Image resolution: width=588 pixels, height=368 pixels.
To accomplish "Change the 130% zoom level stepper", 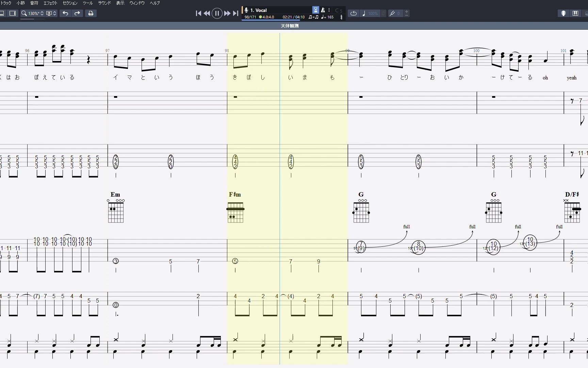I will pos(42,13).
